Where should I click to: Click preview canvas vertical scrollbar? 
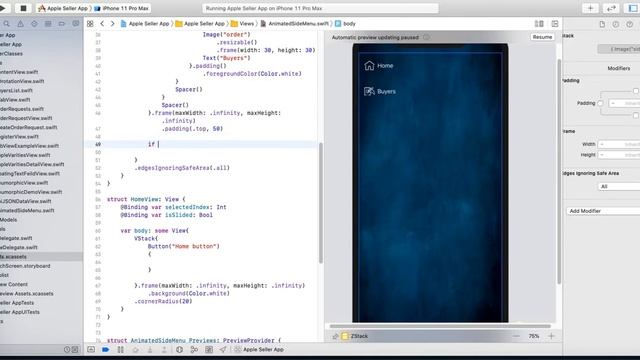tap(559, 171)
